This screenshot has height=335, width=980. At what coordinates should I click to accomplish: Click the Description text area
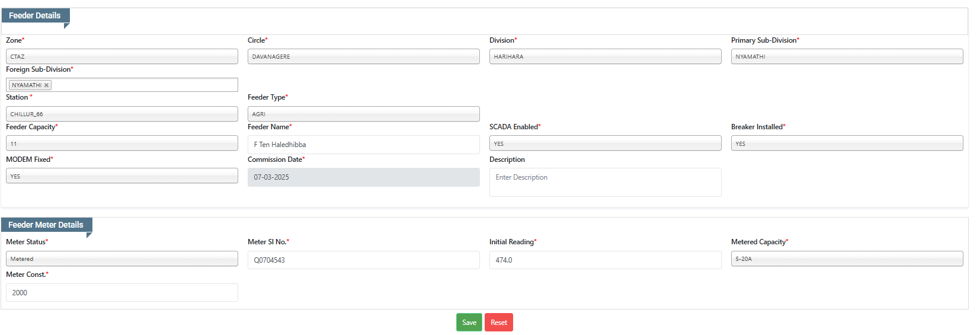(606, 182)
